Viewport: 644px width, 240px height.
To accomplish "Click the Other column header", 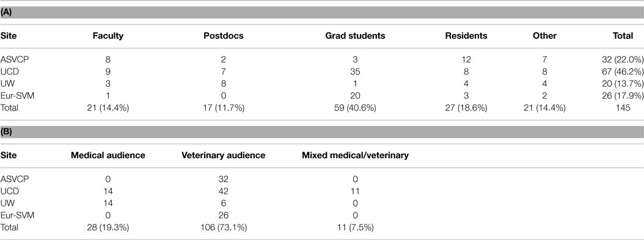I will pyautogui.click(x=546, y=35).
